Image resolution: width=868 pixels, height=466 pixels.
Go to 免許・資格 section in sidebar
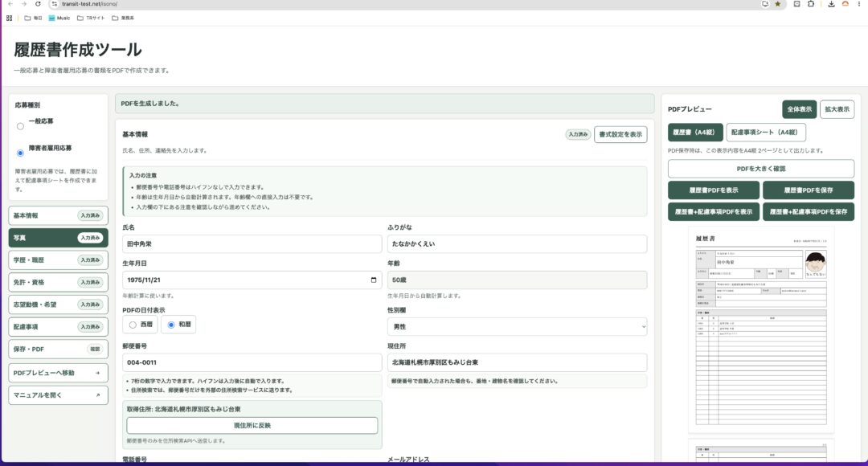pyautogui.click(x=58, y=282)
